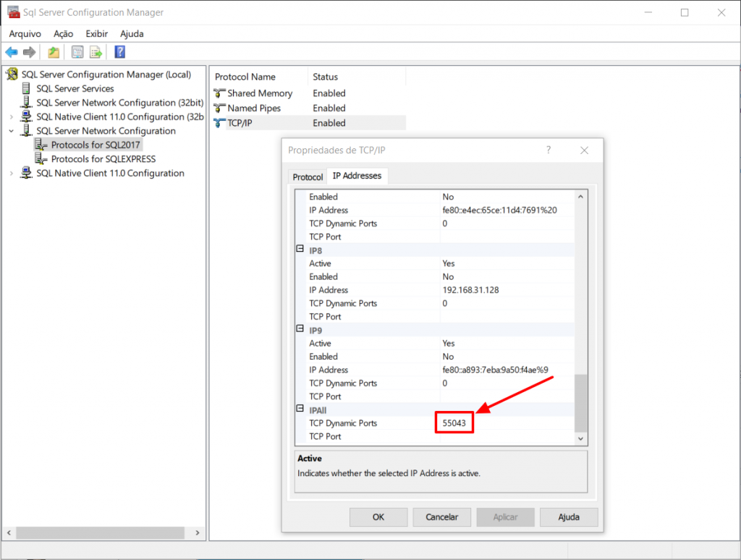741x560 pixels.
Task: Click the root SQL Server Configuration Manager icon
Action: [x=12, y=75]
